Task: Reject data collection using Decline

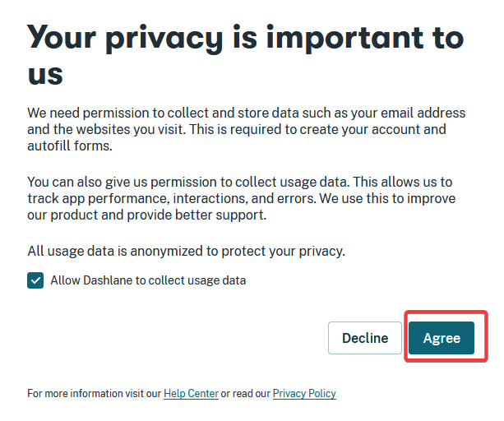Action: tap(365, 338)
